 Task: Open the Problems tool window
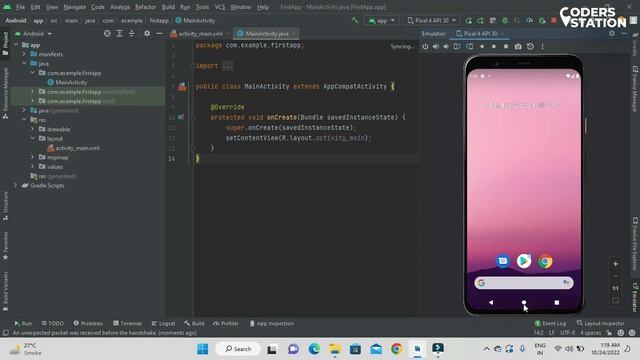point(88,323)
